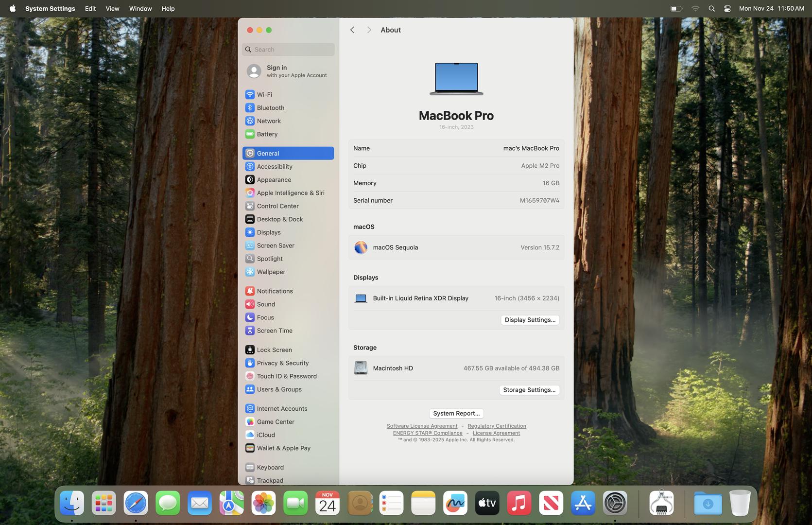Click Regulatory Certification link
This screenshot has width=812, height=525.
(x=497, y=426)
